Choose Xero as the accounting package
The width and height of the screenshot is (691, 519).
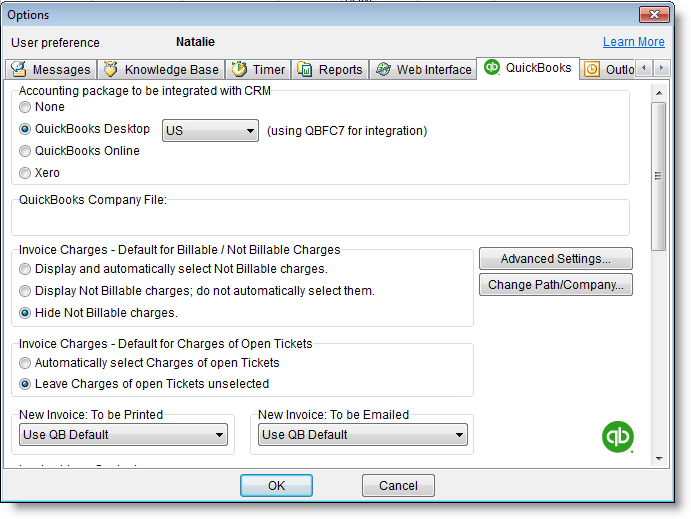(x=26, y=173)
